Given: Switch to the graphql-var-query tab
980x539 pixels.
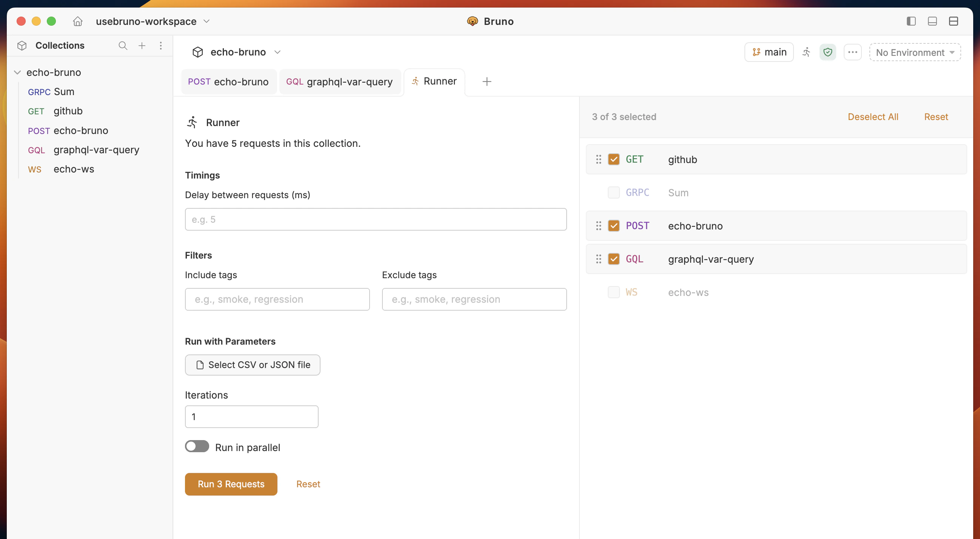Looking at the screenshot, I should pyautogui.click(x=340, y=82).
